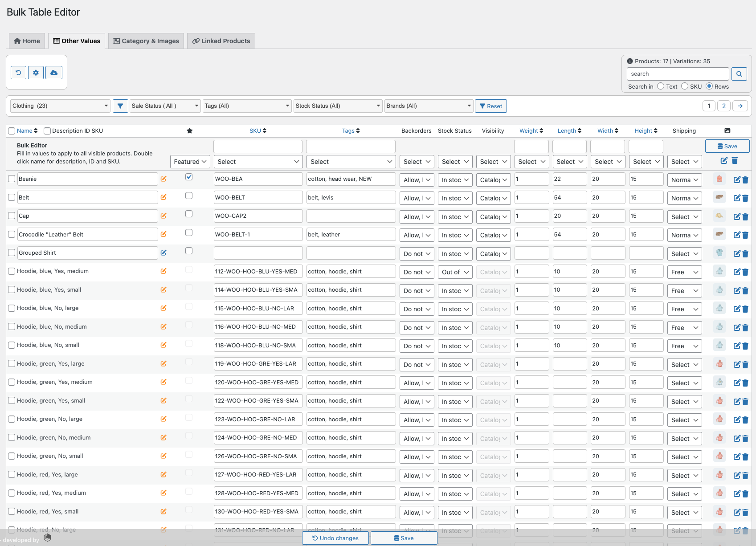Image resolution: width=756 pixels, height=546 pixels.
Task: Open the Backorders dropdown for Cap row
Action: (x=416, y=216)
